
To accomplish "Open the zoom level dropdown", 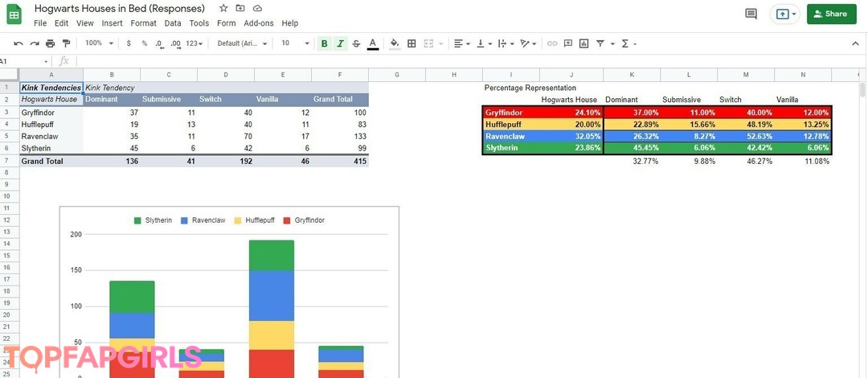I will [99, 43].
